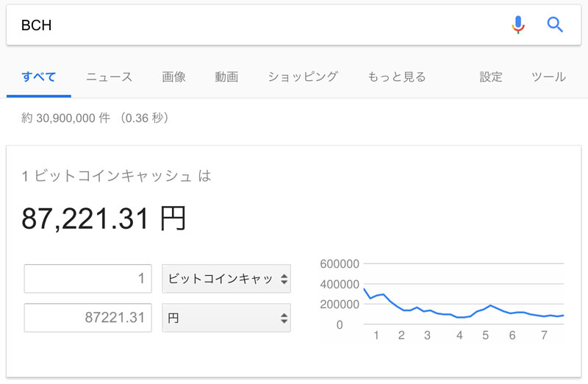Viewport: 588px width, 384px height.
Task: Open the 設定 menu
Action: [x=491, y=77]
